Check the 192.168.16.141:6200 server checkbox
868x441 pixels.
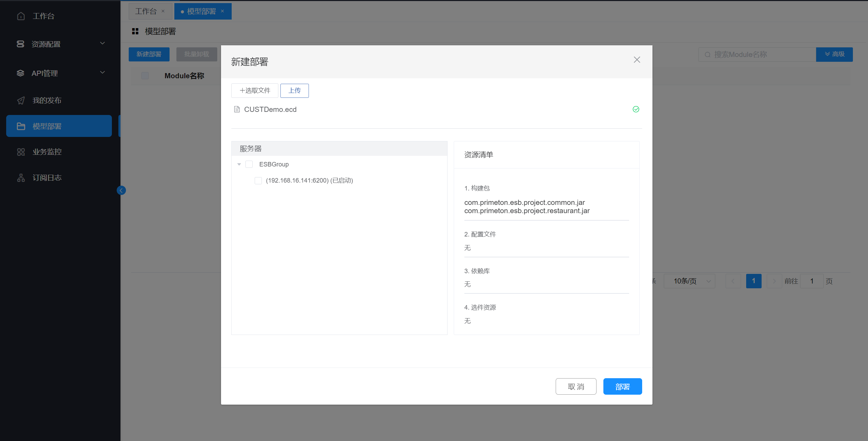tap(258, 181)
